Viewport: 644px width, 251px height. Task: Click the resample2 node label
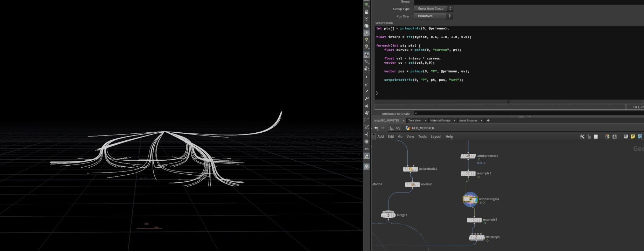[x=490, y=220]
